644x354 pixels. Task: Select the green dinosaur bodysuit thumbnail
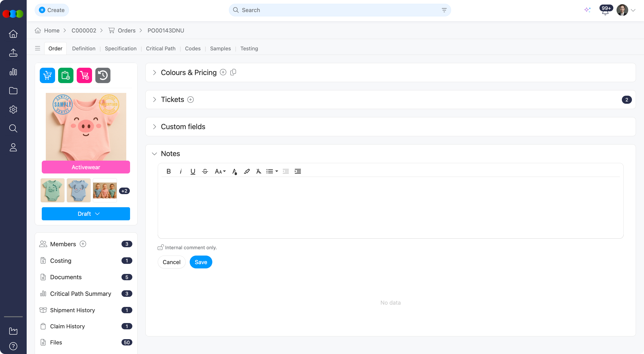(53, 190)
